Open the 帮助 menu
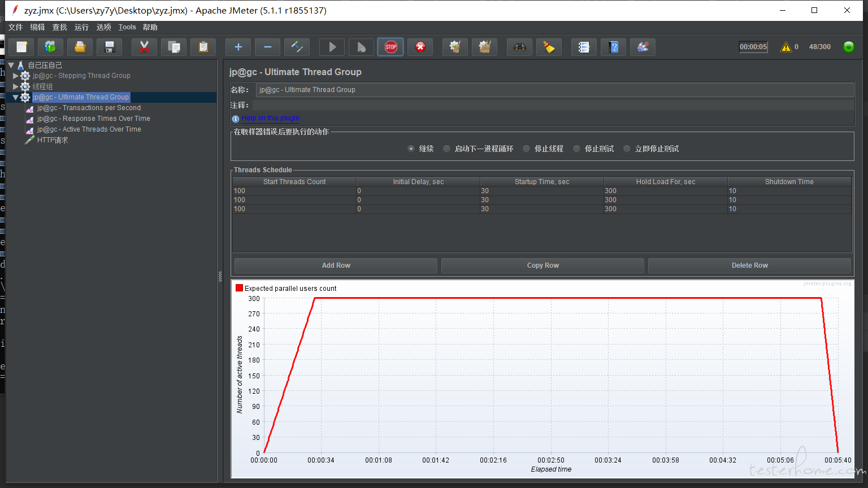 pos(150,27)
